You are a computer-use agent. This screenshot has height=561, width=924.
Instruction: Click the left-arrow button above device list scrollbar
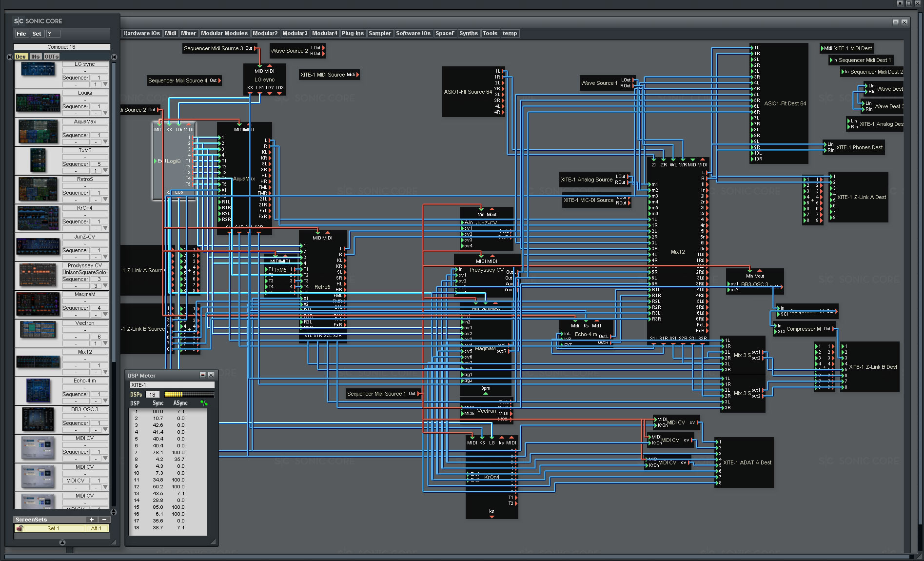pyautogui.click(x=114, y=57)
